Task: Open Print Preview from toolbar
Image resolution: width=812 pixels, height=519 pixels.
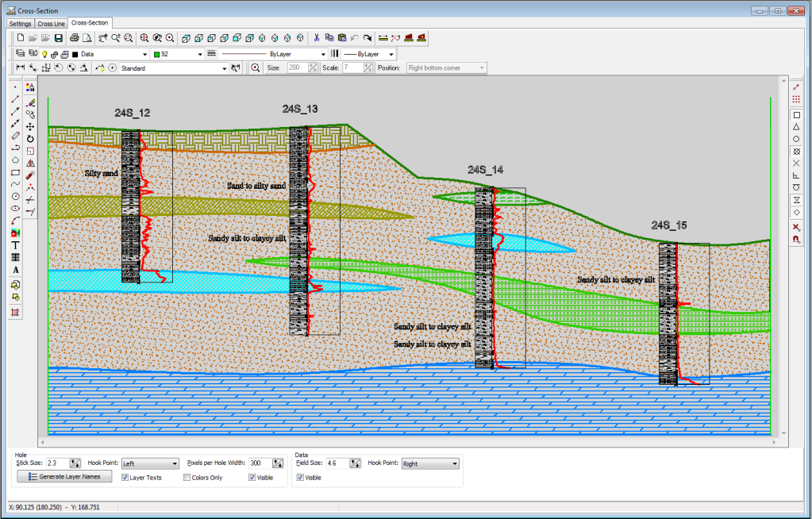Action: [x=87, y=38]
